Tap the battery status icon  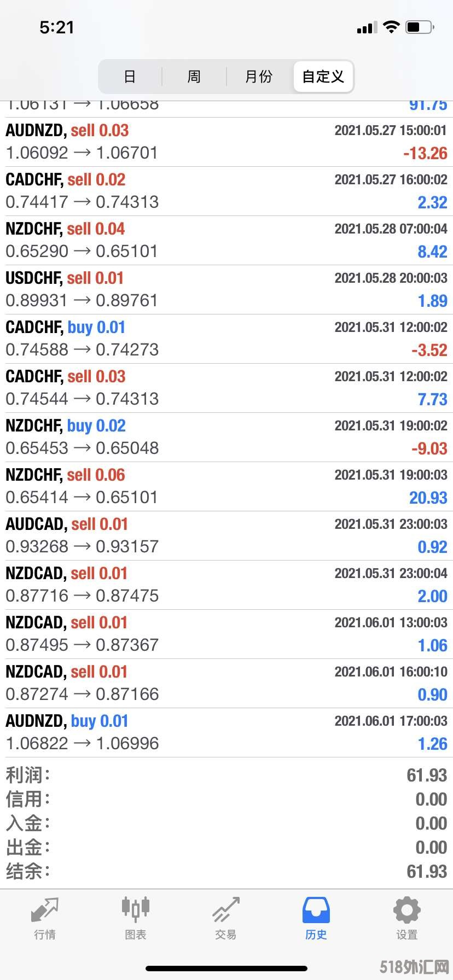click(x=420, y=27)
